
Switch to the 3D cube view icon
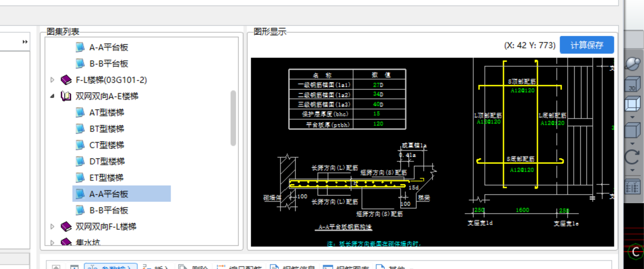632,85
